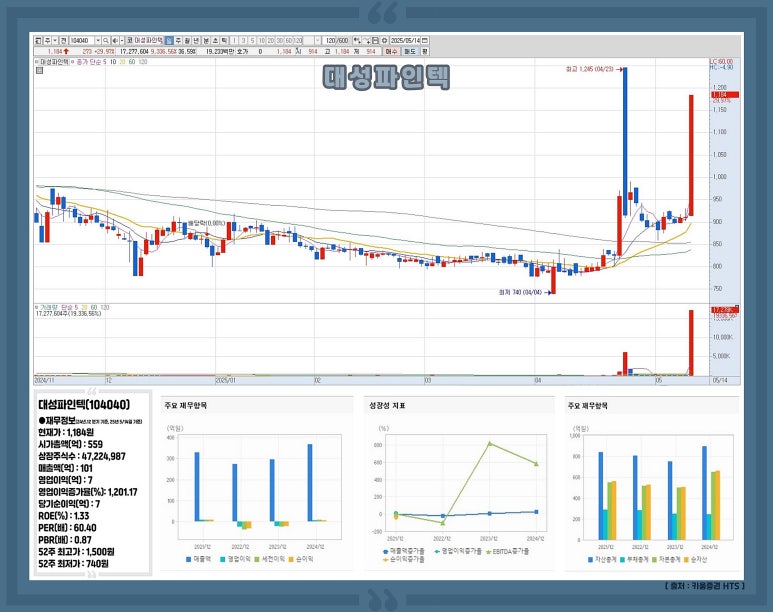Switch to 초 second chart period
This screenshot has width=773, height=612.
pos(215,40)
